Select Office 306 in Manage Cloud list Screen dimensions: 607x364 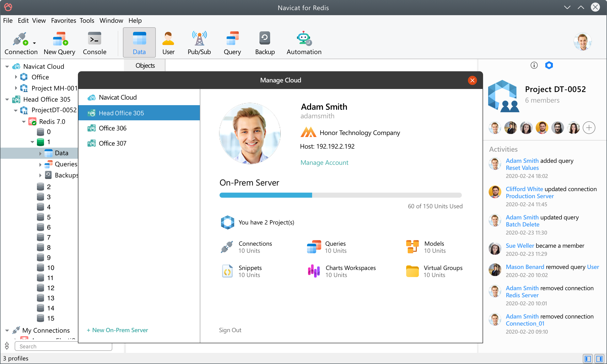pos(139,128)
